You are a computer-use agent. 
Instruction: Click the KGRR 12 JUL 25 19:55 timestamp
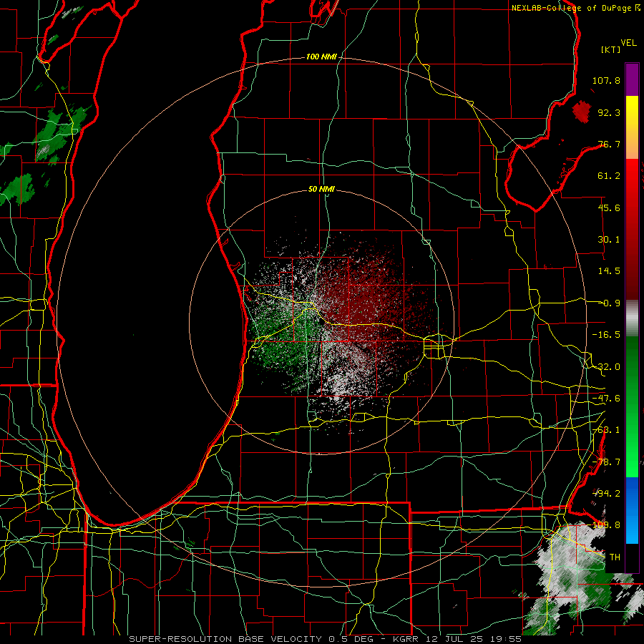[457, 639]
